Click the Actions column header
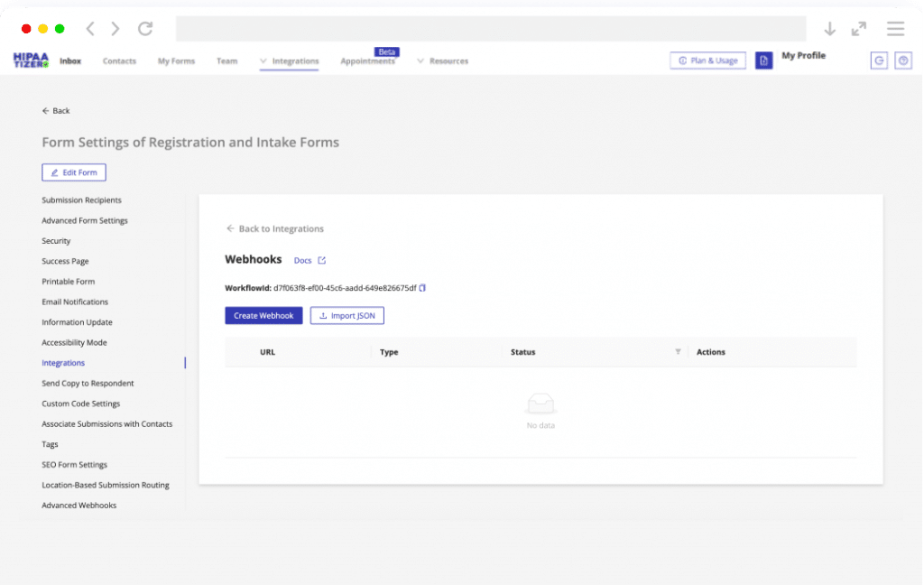Screen dimensions: 924x585 point(711,352)
